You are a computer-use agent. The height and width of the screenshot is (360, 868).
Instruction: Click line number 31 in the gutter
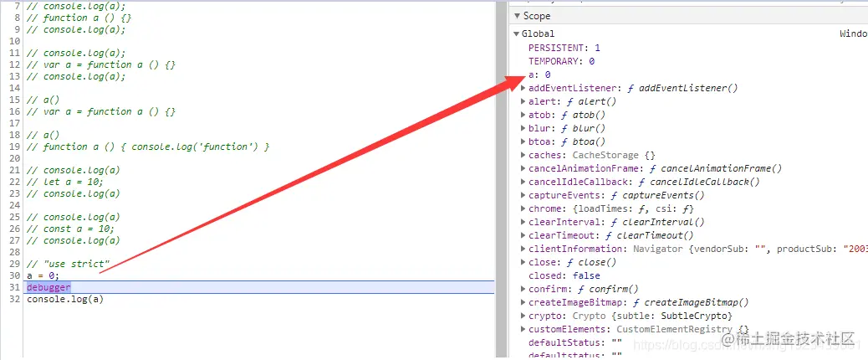point(14,287)
